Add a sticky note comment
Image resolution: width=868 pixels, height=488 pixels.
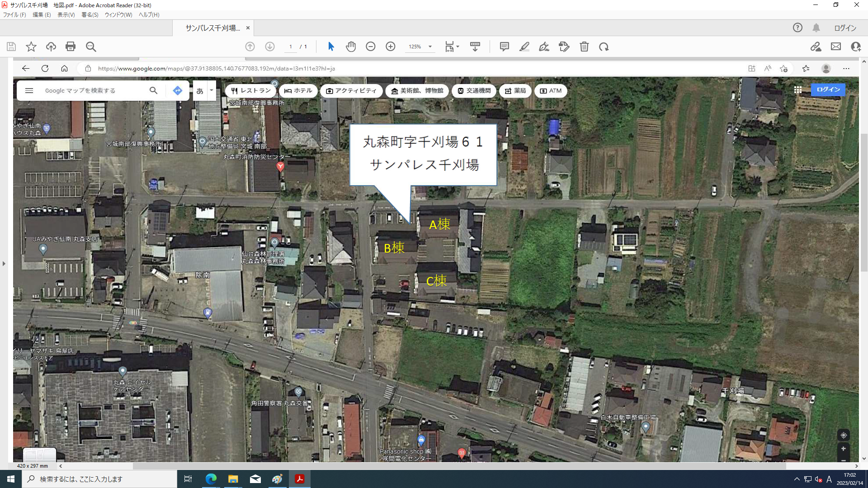pyautogui.click(x=505, y=47)
